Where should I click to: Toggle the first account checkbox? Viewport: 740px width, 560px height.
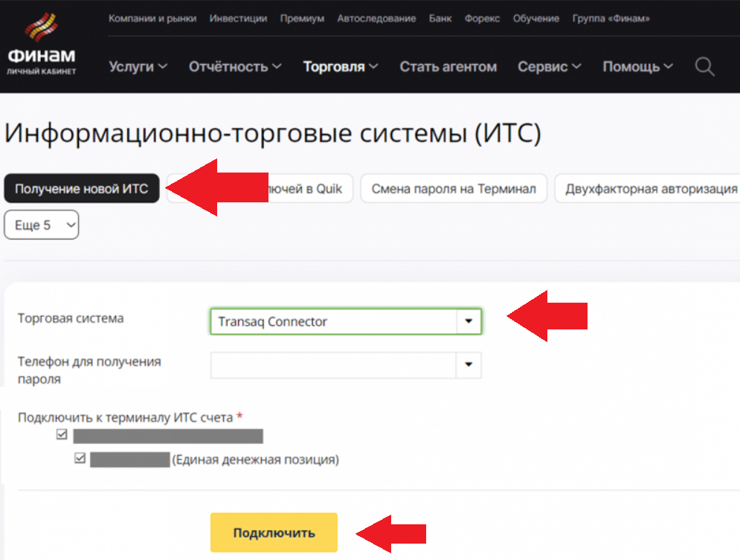62,435
